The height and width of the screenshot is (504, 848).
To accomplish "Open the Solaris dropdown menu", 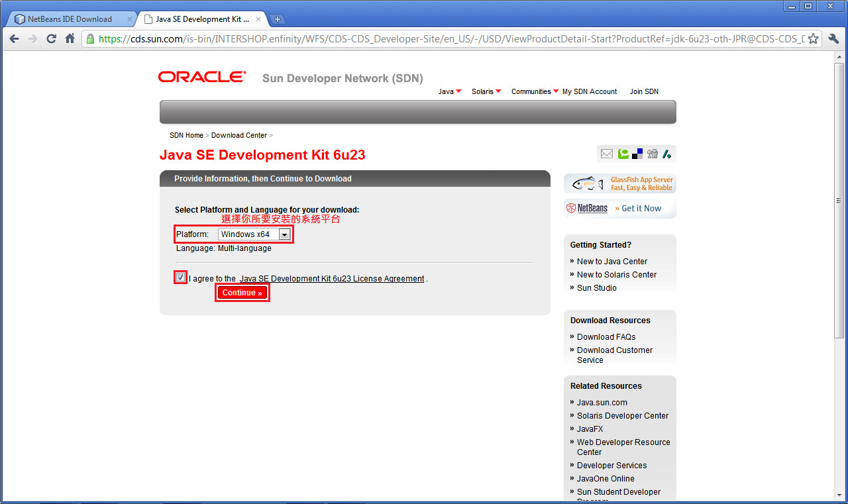I will pyautogui.click(x=486, y=91).
